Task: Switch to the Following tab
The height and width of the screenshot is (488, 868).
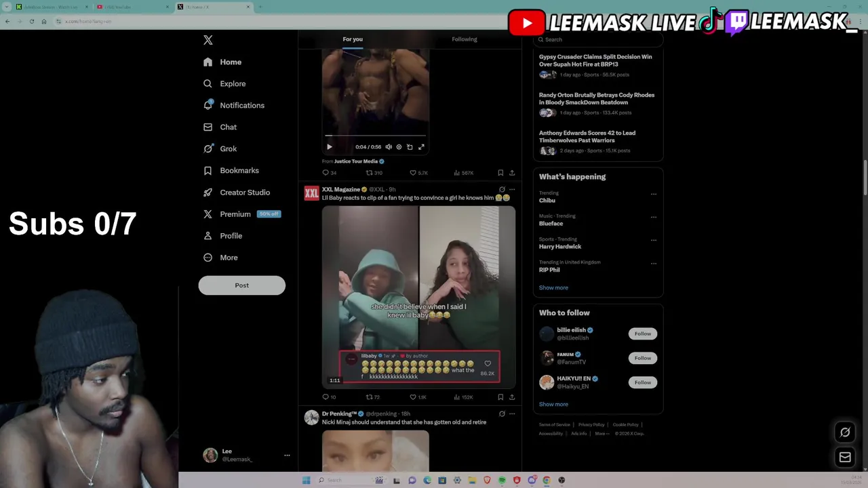Action: pos(465,39)
